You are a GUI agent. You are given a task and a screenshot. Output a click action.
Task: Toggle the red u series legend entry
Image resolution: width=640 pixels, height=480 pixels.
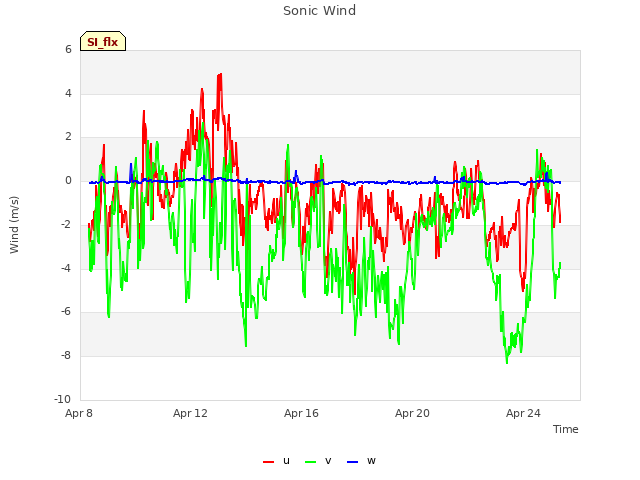(276, 461)
